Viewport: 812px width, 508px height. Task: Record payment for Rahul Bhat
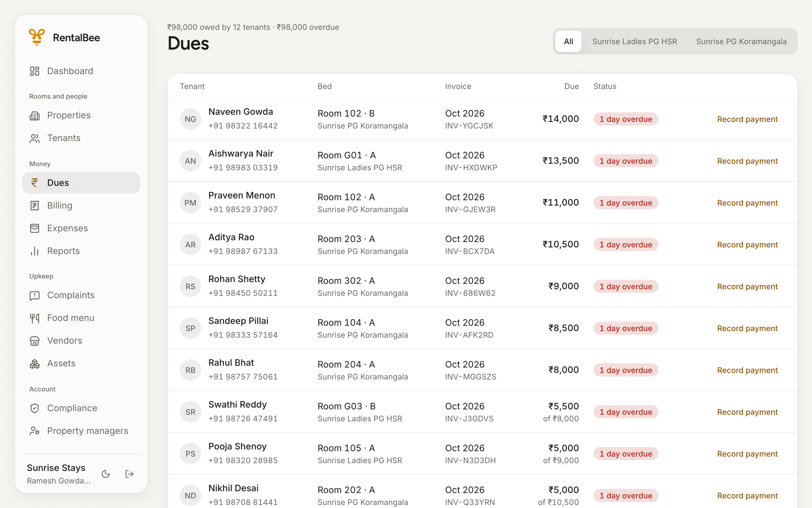coord(747,370)
